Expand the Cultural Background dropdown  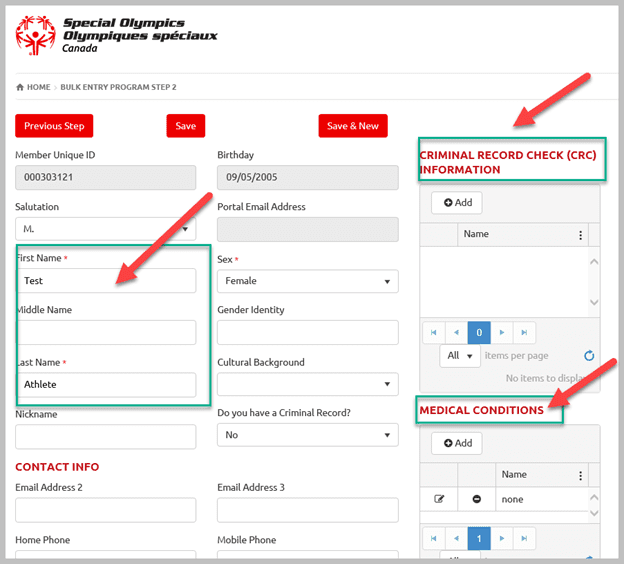point(308,384)
